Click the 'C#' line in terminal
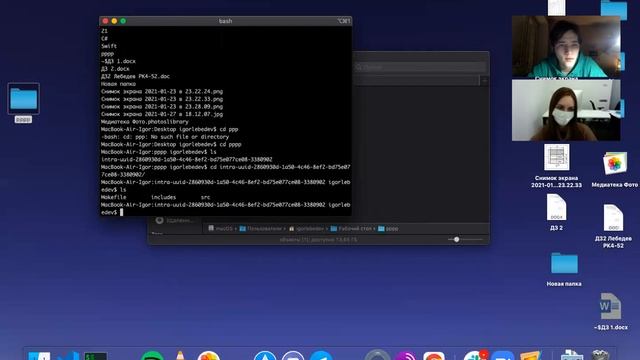The height and width of the screenshot is (360, 640). click(104, 38)
